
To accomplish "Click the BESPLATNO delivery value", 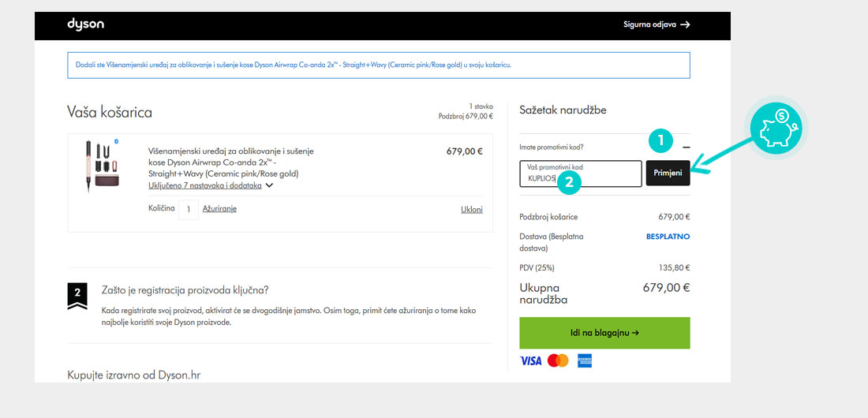I will pos(668,237).
